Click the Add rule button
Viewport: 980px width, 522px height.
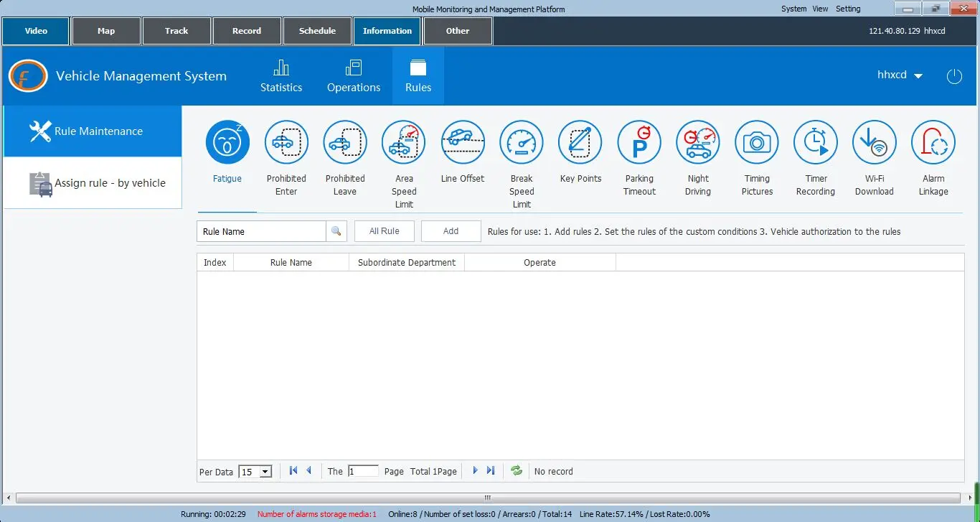click(x=451, y=231)
